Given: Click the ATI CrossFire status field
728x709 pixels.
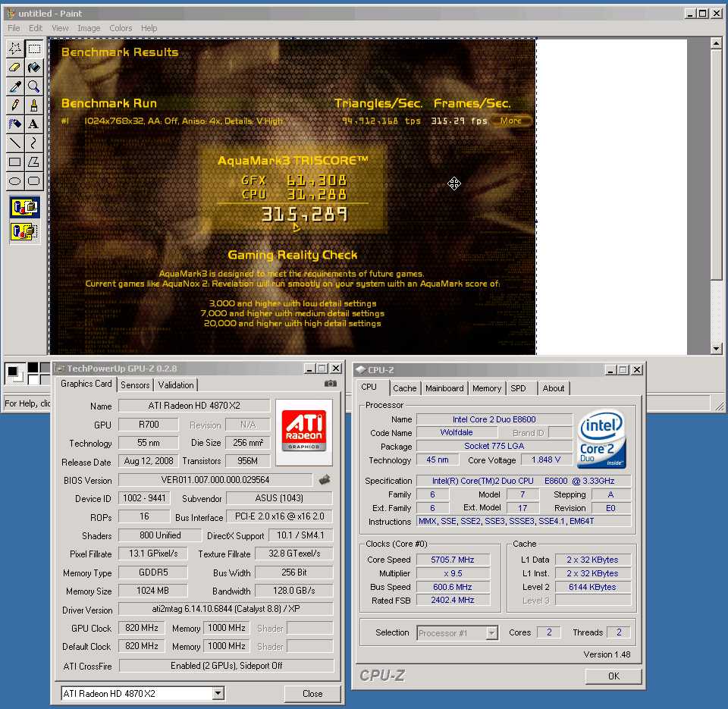Looking at the screenshot, I should (227, 665).
